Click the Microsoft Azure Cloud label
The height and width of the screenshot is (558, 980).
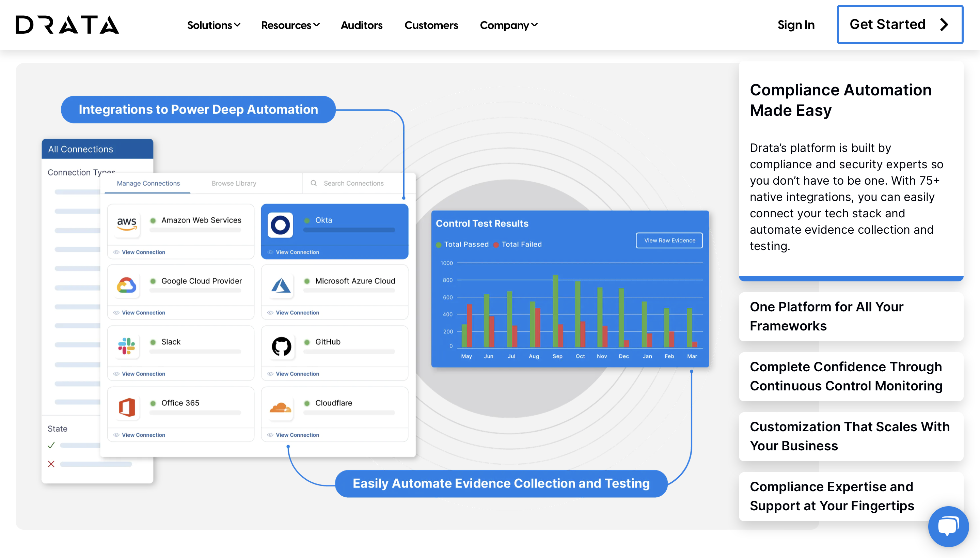(x=355, y=281)
